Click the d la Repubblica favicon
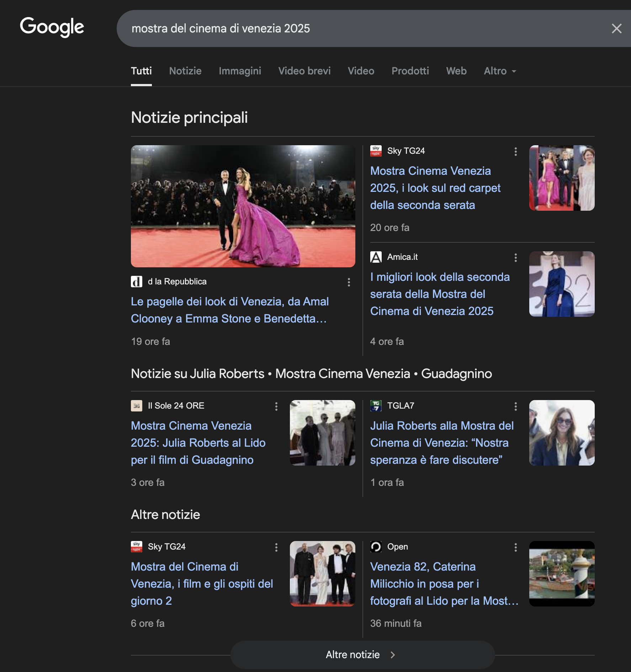 click(137, 282)
